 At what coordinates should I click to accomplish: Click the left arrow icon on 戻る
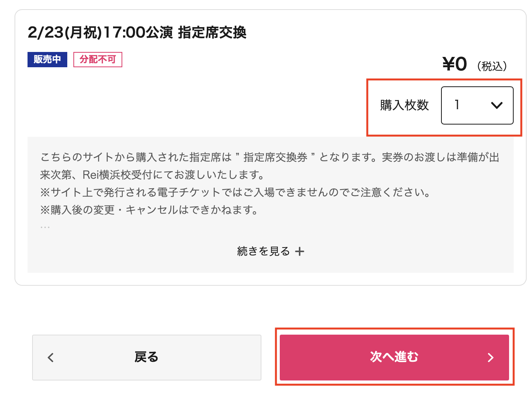coord(51,358)
